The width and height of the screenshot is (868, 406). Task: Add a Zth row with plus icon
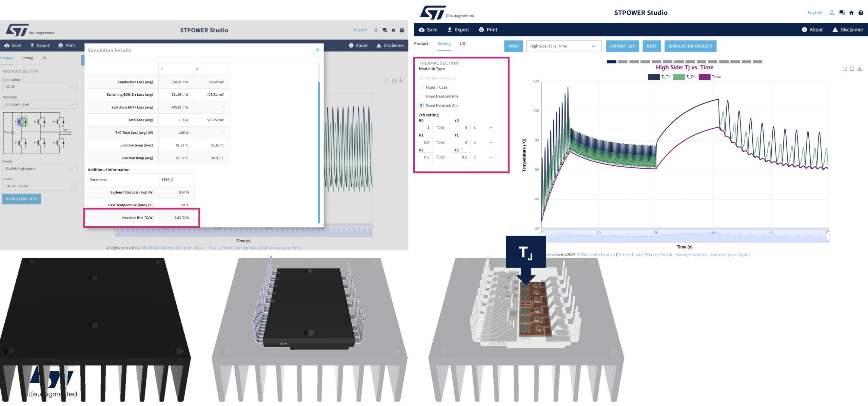(491, 128)
